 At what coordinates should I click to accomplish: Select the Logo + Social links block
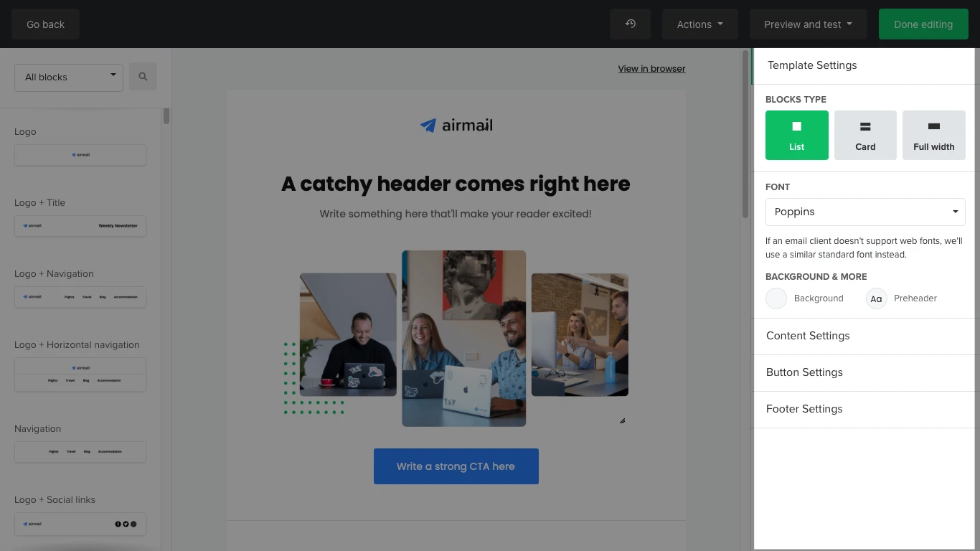point(80,524)
